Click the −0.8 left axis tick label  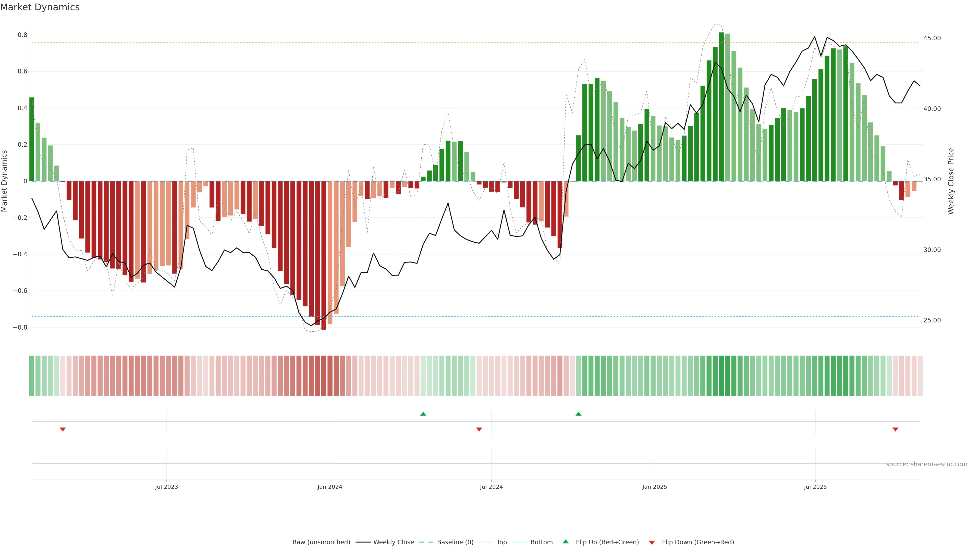20,327
